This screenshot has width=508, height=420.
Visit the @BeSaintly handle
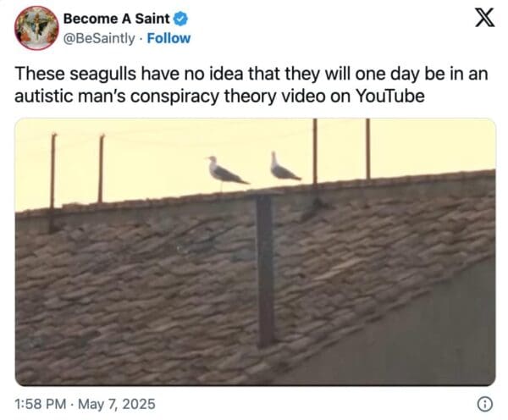[99, 39]
